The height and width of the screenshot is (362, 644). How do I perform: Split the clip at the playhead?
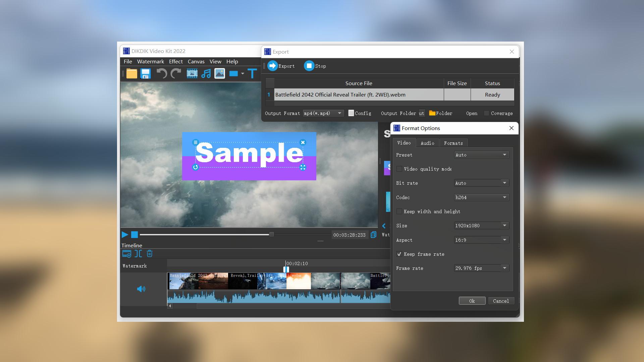(x=138, y=254)
